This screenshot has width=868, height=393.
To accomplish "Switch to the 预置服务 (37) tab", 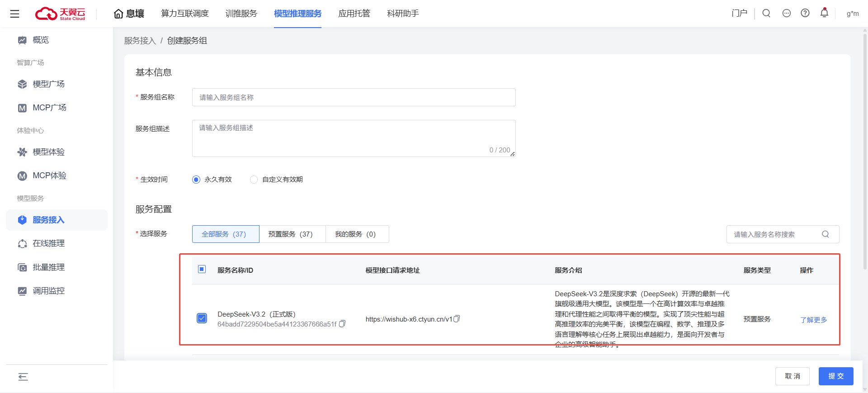I will point(291,234).
